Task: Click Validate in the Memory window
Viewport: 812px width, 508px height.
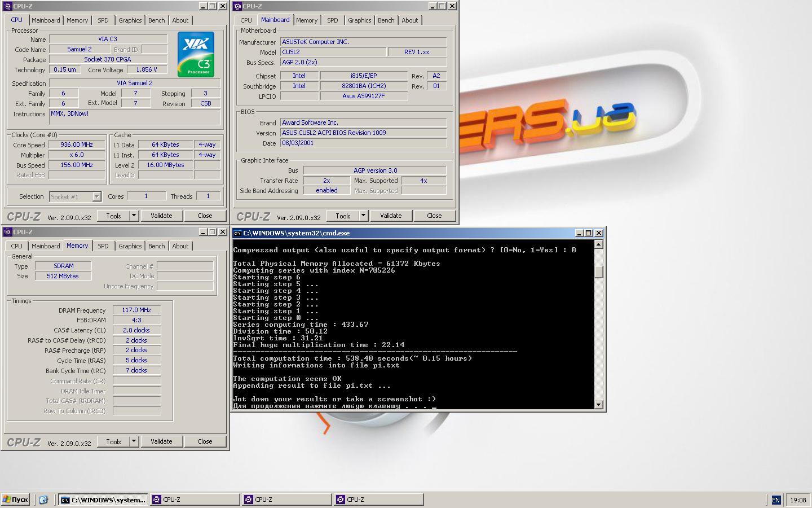Action: pyautogui.click(x=161, y=441)
